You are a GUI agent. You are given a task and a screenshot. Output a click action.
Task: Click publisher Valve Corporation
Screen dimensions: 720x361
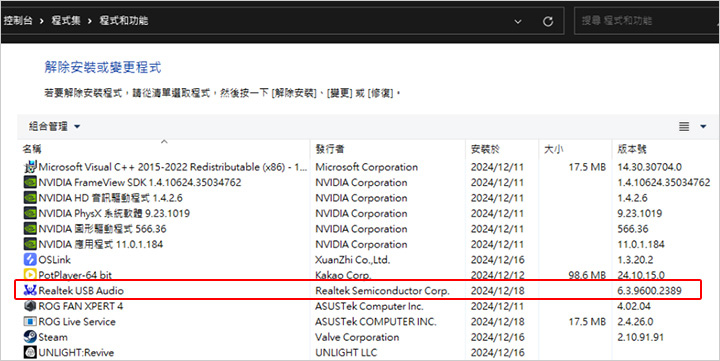(357, 337)
